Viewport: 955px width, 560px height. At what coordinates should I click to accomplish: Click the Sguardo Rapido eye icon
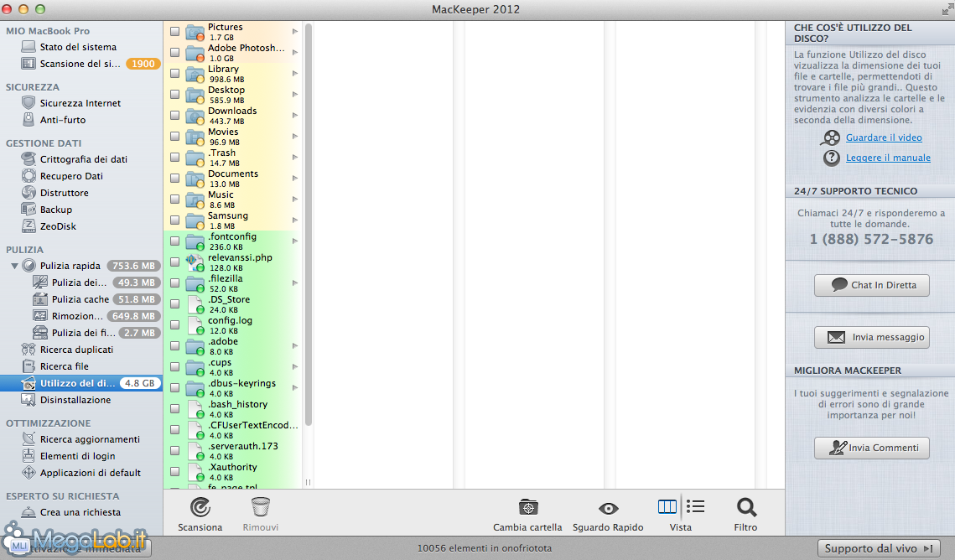click(x=609, y=508)
